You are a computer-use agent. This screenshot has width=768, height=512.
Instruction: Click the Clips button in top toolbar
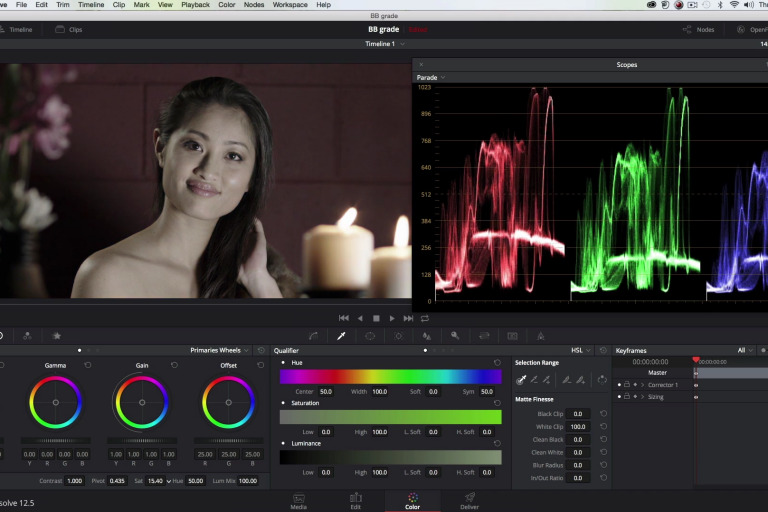tap(68, 30)
